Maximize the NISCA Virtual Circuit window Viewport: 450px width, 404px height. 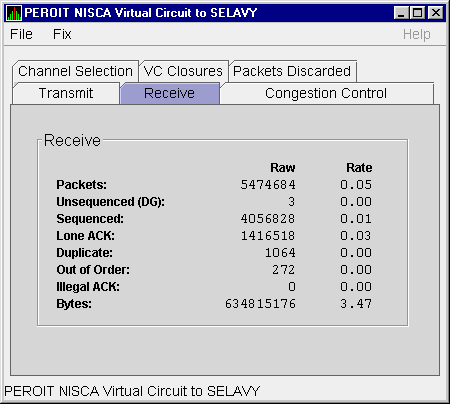coord(418,13)
